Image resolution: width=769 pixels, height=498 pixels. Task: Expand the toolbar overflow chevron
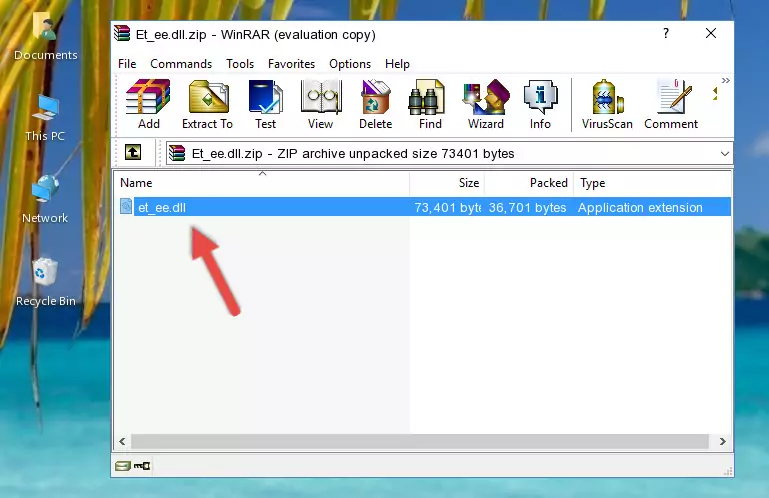(x=726, y=80)
